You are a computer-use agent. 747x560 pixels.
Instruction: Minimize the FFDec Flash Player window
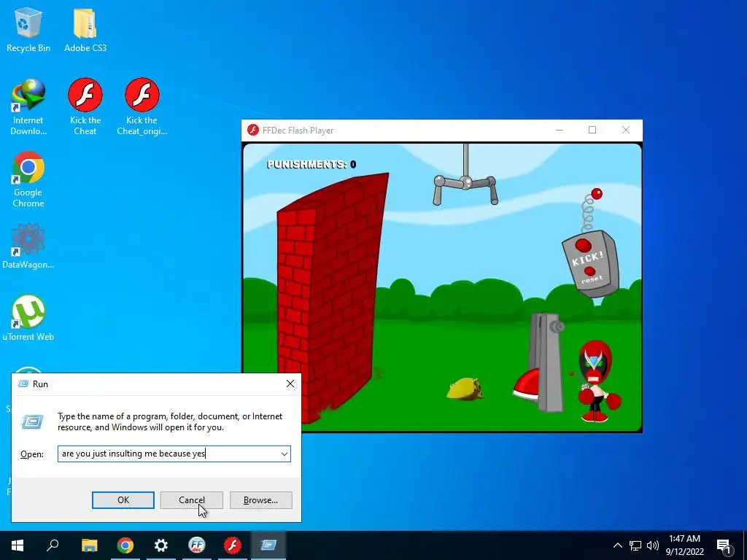click(560, 130)
